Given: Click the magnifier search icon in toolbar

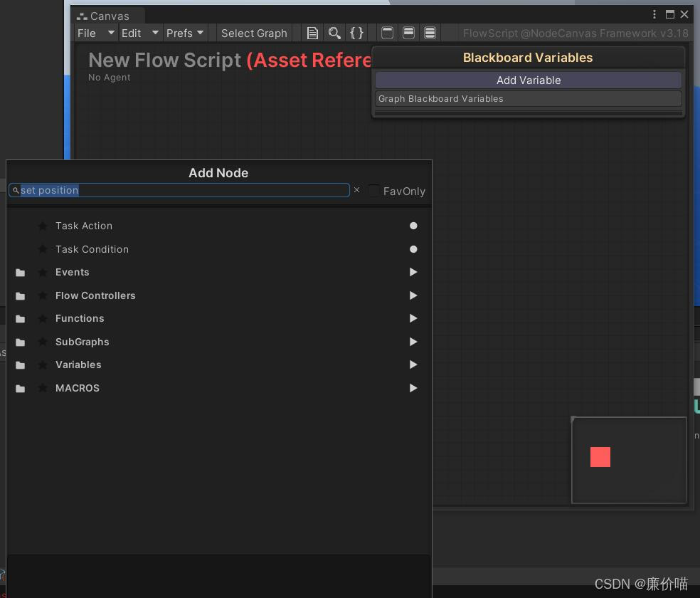Looking at the screenshot, I should click(x=334, y=33).
